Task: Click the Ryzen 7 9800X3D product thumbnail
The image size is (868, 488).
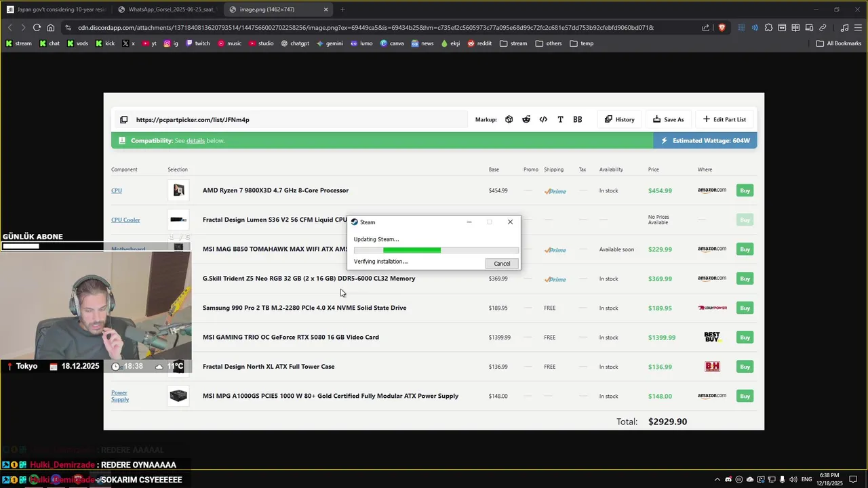Action: pos(178,190)
